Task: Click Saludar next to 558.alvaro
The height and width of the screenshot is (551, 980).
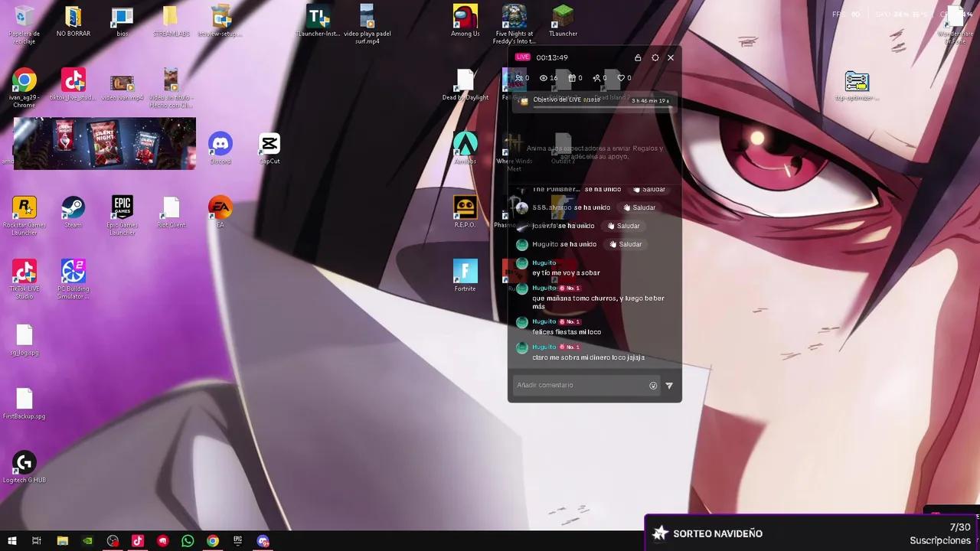Action: [x=639, y=207]
